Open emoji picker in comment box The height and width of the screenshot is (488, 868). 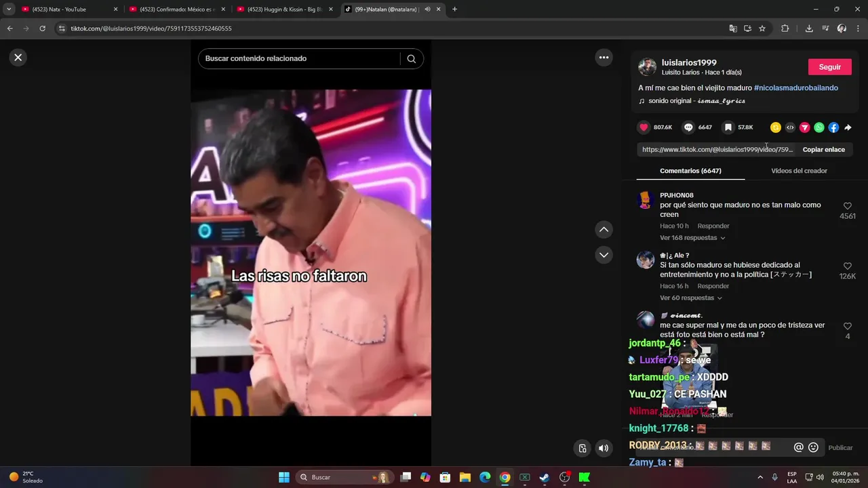813,447
